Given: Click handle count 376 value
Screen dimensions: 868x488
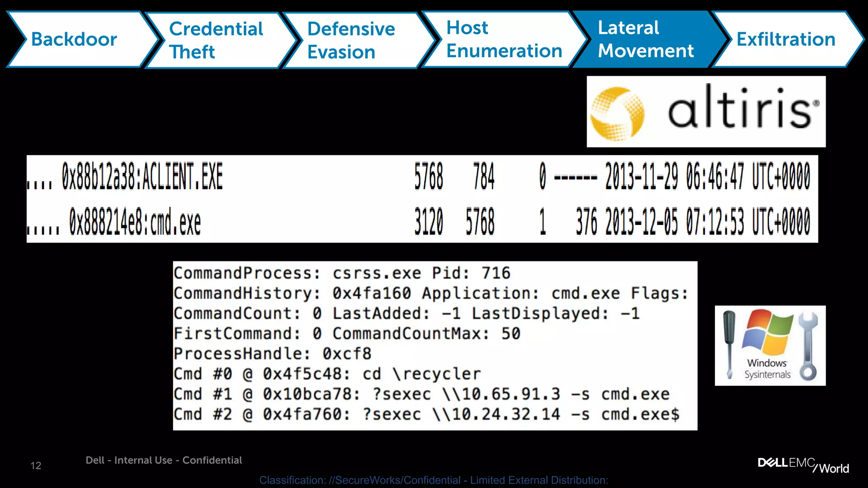Looking at the screenshot, I should tap(587, 221).
